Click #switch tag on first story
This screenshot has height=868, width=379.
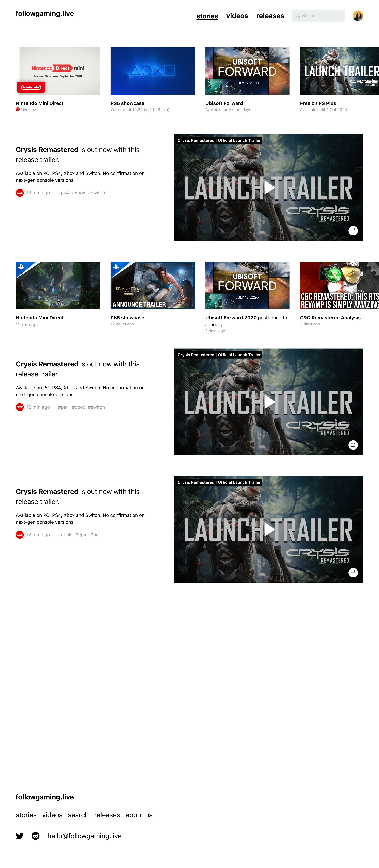click(96, 193)
